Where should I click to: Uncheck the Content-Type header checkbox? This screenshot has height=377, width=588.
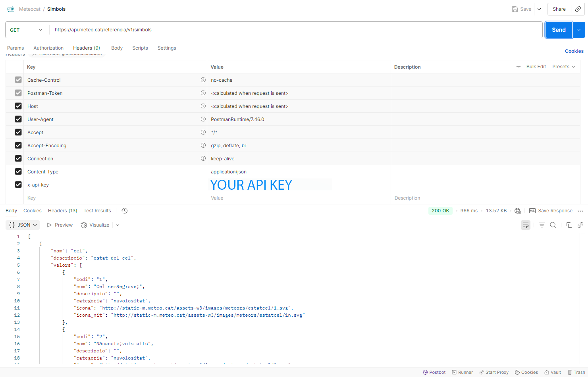18,171
